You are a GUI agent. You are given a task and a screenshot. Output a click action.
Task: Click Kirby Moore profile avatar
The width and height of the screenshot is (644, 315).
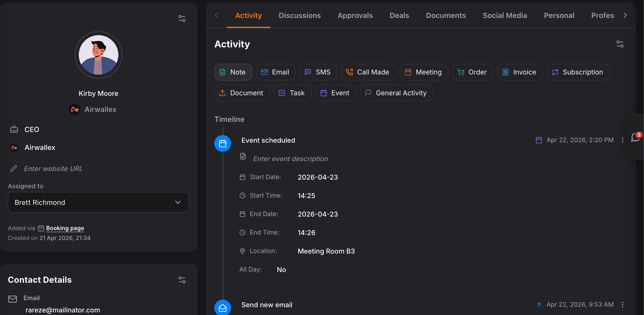[98, 55]
